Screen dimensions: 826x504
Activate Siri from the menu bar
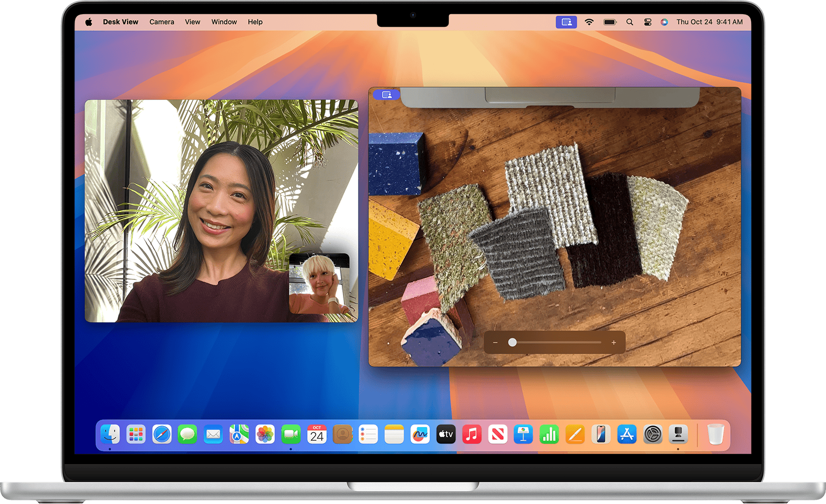coord(664,22)
